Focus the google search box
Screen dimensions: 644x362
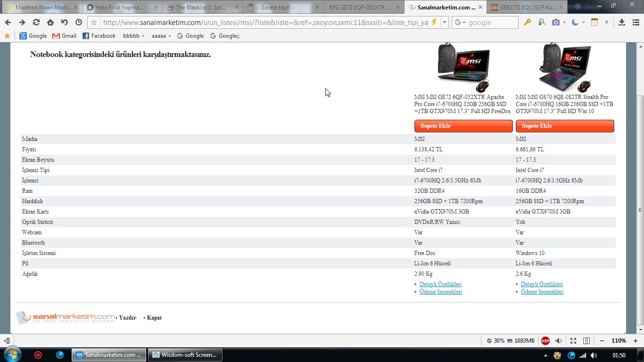click(x=492, y=23)
